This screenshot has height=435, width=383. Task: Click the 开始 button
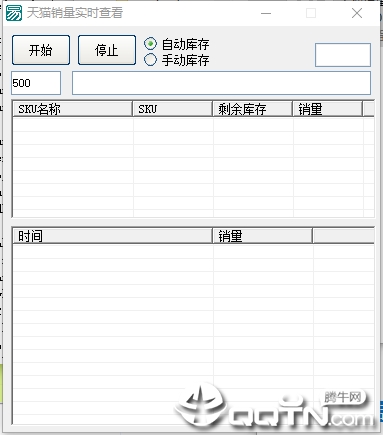coord(41,50)
